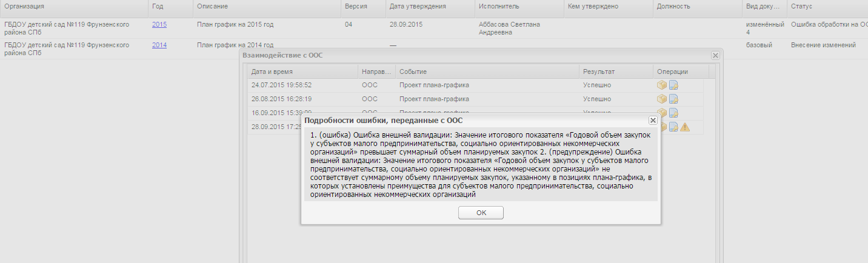Image resolution: width=868 pixels, height=263 pixels.
Task: Open Проект плана-графика event from 26.08.2015
Action: (x=434, y=99)
